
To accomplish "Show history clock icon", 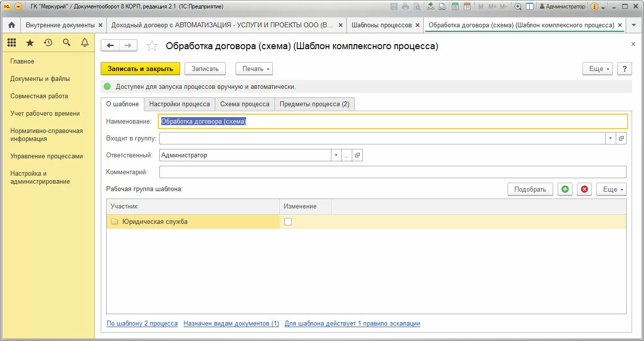I will click(x=48, y=43).
